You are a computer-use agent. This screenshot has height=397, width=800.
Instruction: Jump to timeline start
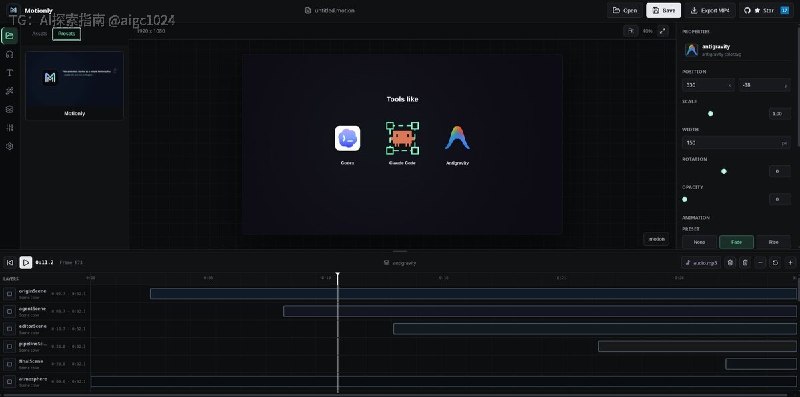click(10, 262)
